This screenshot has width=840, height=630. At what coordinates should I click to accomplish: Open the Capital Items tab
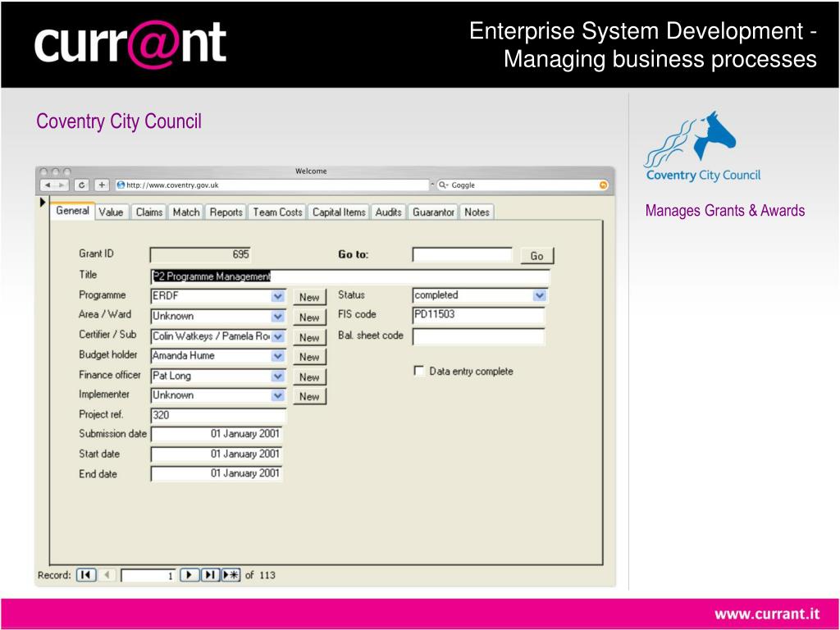click(339, 212)
